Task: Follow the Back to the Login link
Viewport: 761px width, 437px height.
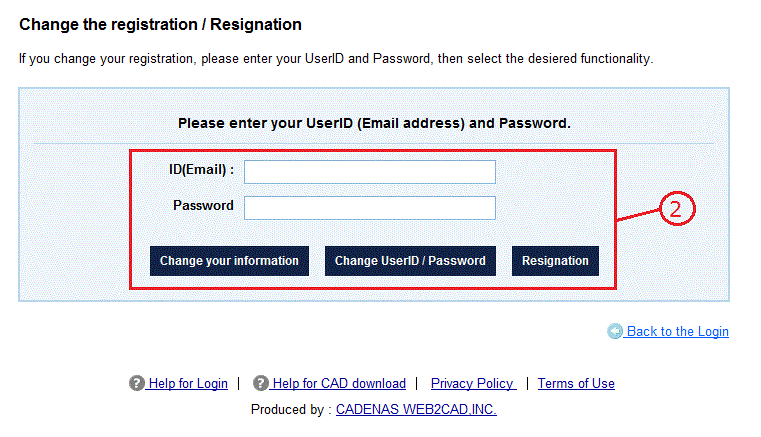Action: [677, 332]
